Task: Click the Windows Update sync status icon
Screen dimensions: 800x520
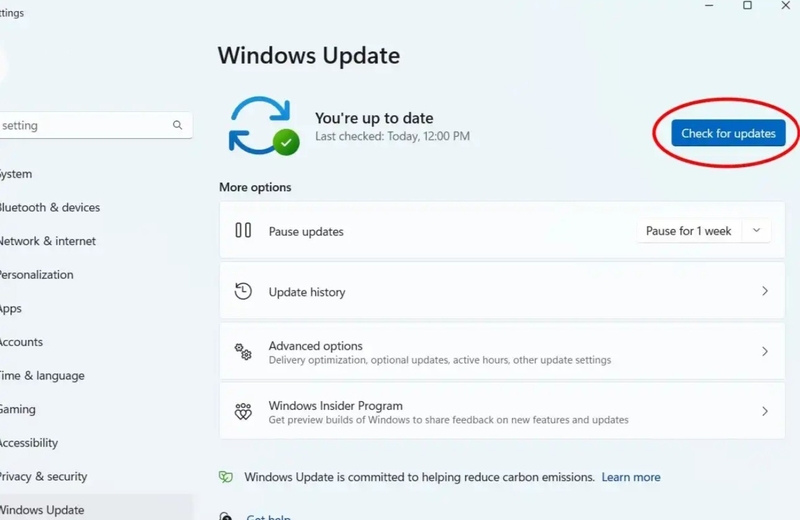Action: tap(263, 126)
